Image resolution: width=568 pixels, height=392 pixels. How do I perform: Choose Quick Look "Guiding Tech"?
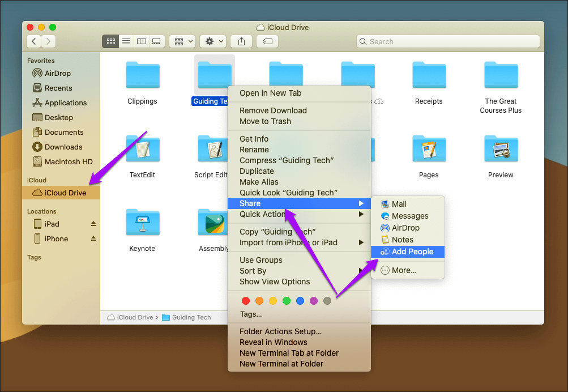[299, 193]
